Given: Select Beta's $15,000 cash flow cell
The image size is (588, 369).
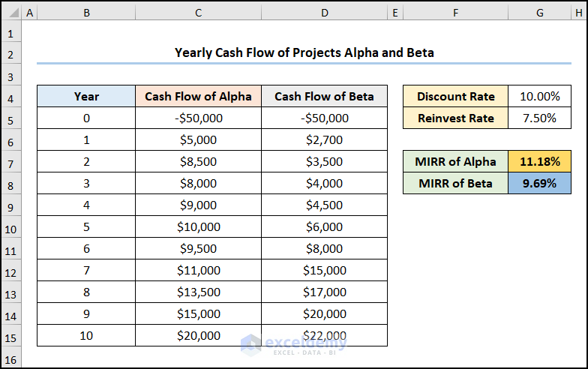Looking at the screenshot, I should tap(324, 271).
